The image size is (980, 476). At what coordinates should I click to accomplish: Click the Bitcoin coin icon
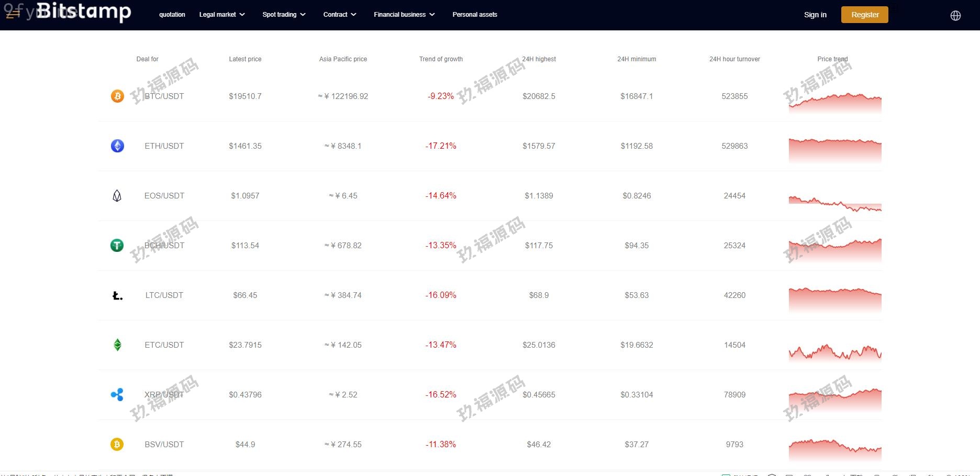117,96
